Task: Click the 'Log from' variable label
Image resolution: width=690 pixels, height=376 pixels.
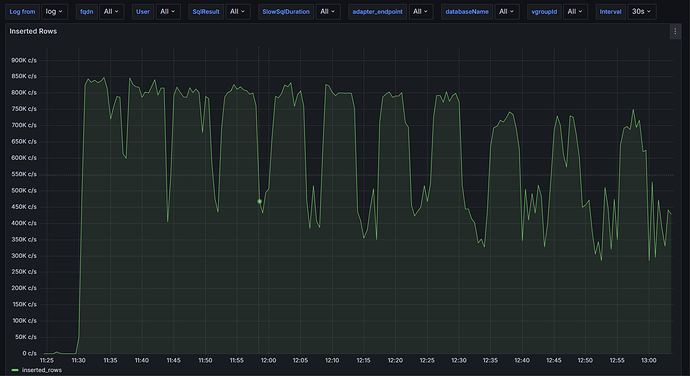Action: pyautogui.click(x=22, y=11)
